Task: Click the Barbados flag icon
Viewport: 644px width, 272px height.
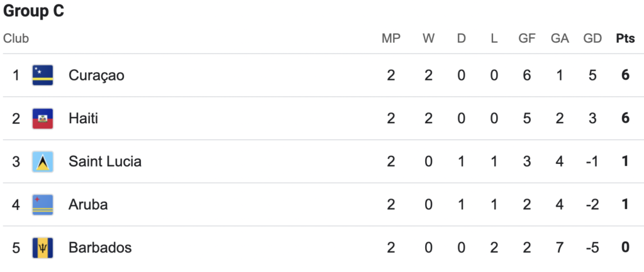Action: tap(43, 248)
